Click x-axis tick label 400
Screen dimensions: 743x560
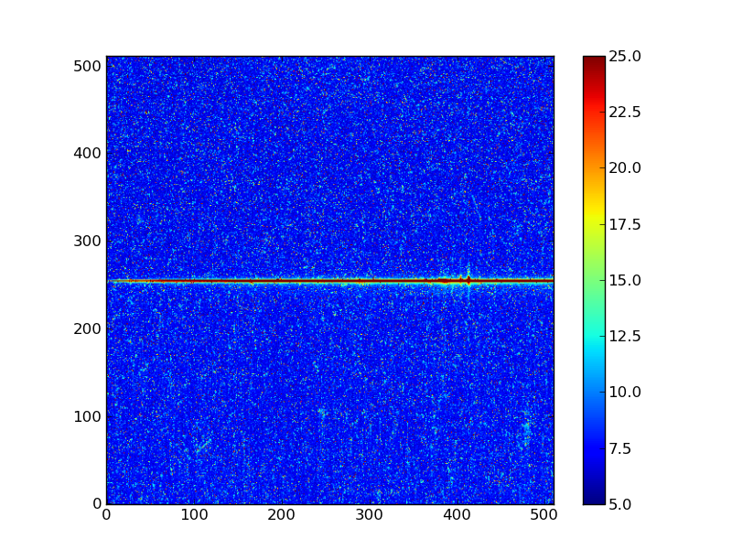click(457, 515)
